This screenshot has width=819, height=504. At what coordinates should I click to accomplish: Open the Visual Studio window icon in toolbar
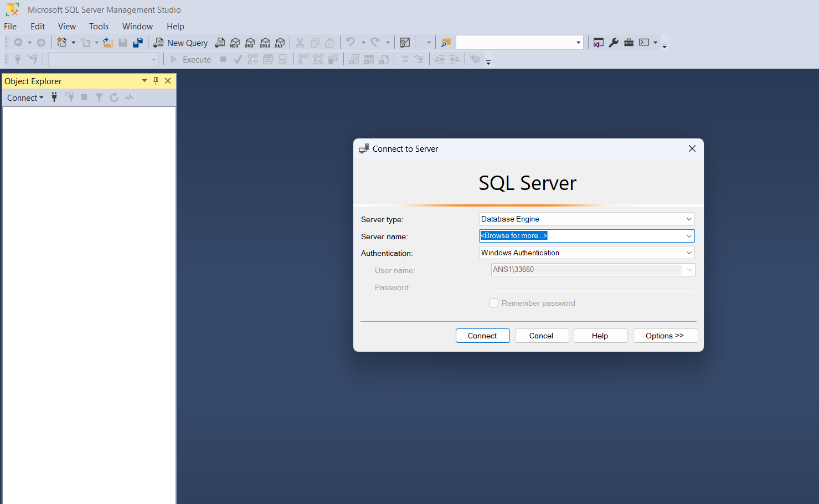598,43
